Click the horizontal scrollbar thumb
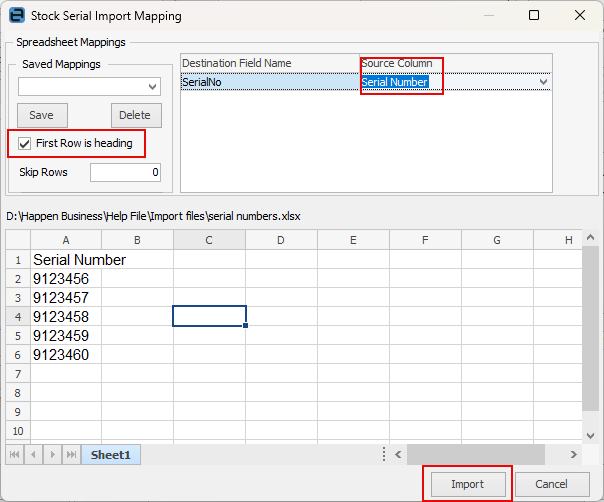 pyautogui.click(x=476, y=455)
